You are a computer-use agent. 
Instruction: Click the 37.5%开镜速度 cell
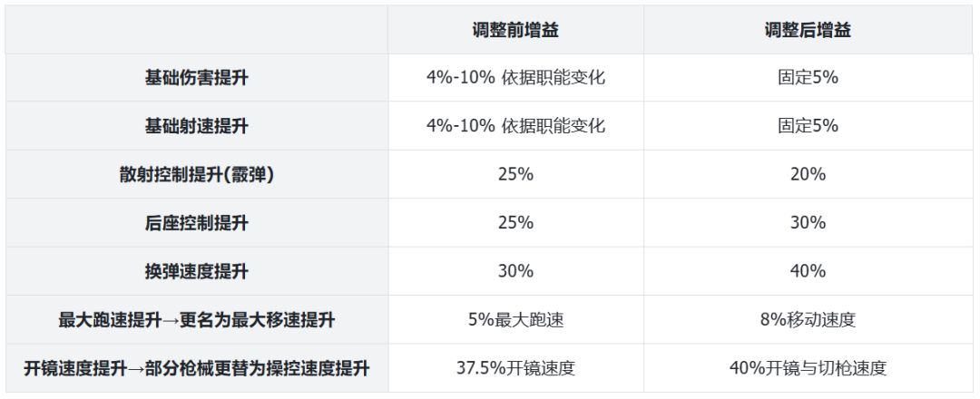[x=514, y=368]
